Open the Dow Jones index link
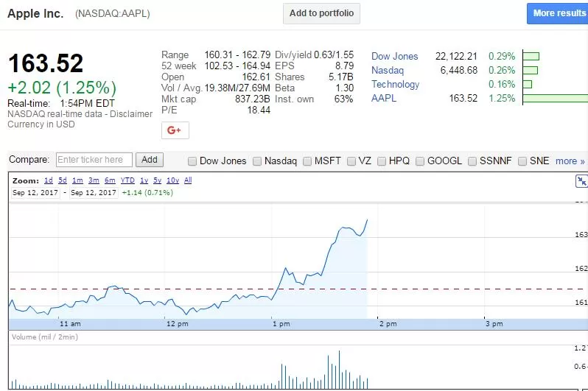The width and height of the screenshot is (588, 391). pyautogui.click(x=394, y=56)
